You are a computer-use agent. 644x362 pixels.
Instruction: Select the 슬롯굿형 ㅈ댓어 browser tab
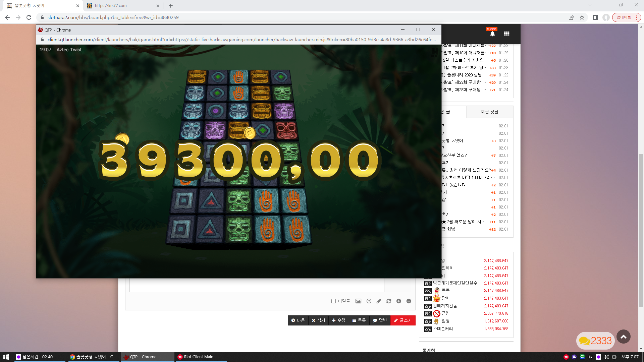pos(42,6)
